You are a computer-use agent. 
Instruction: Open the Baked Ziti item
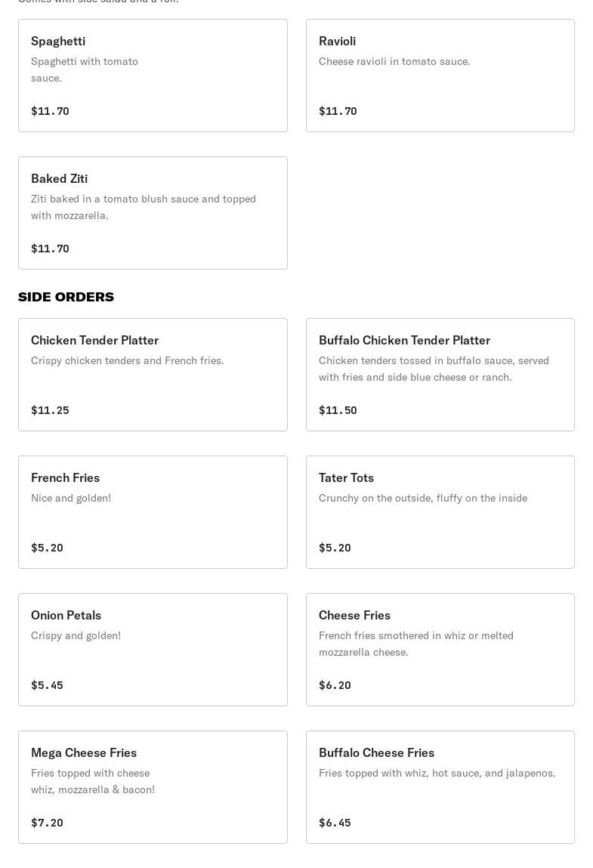click(153, 213)
